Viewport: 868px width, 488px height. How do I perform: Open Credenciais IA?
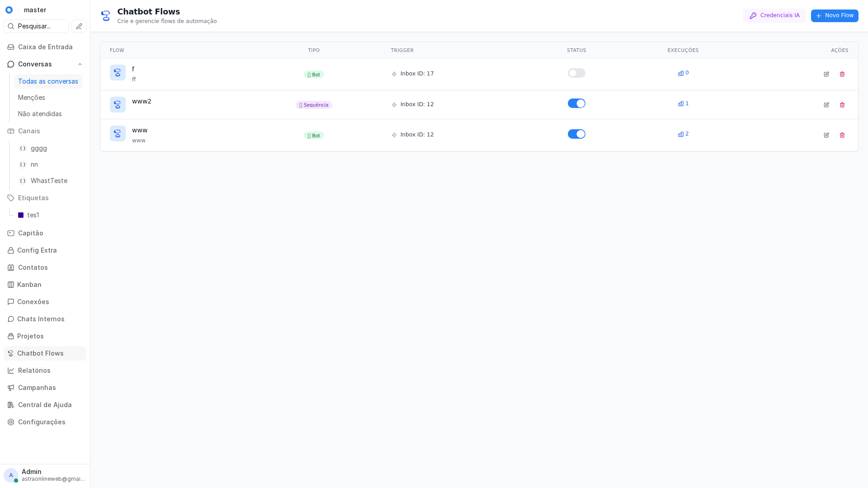[x=774, y=15]
